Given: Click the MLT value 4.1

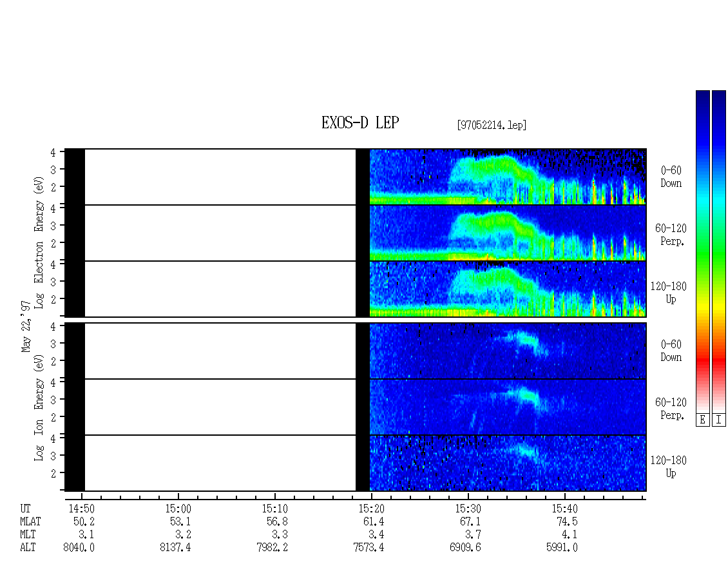Looking at the screenshot, I should pos(570,535).
